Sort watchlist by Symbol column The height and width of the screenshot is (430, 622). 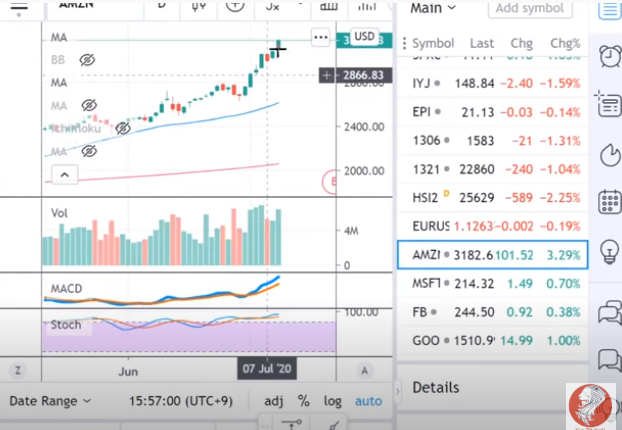coord(433,43)
